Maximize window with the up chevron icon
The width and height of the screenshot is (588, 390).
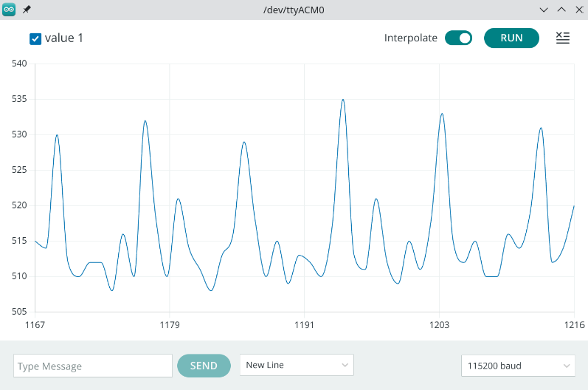[561, 10]
